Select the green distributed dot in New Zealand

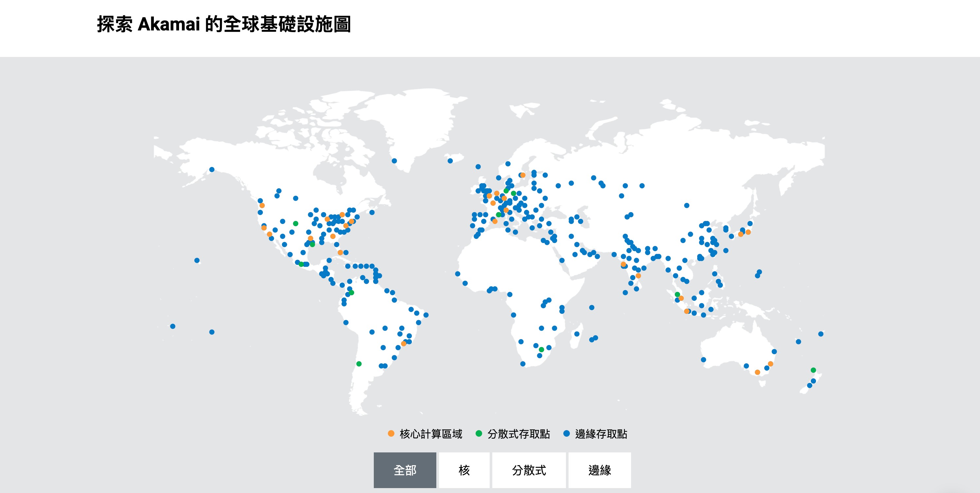(x=813, y=370)
